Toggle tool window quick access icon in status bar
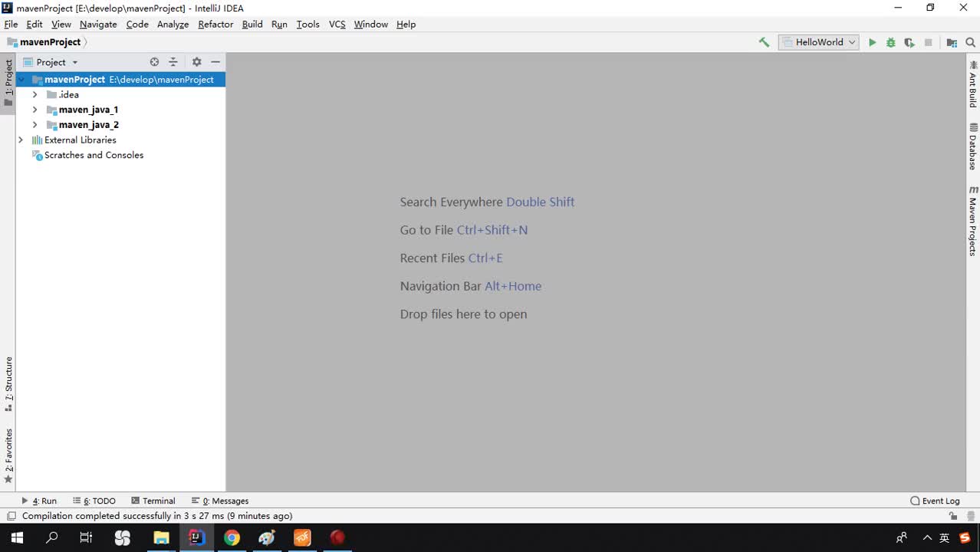The image size is (980, 552). [x=11, y=516]
